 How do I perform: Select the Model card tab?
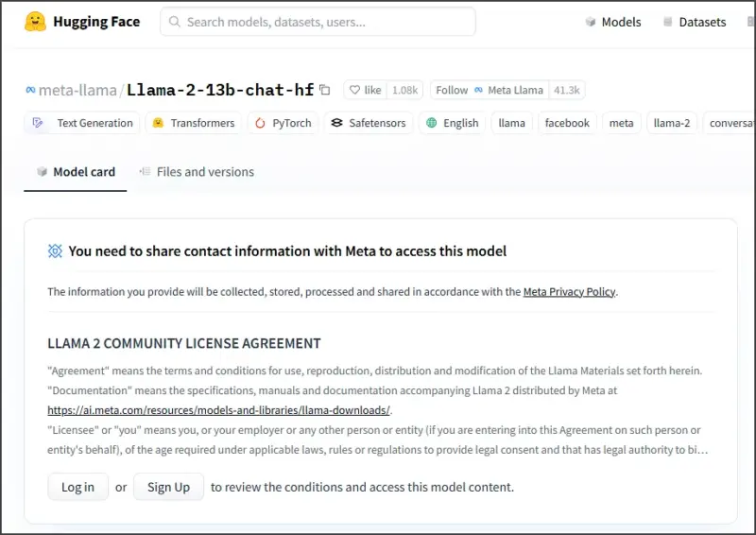[x=76, y=172]
